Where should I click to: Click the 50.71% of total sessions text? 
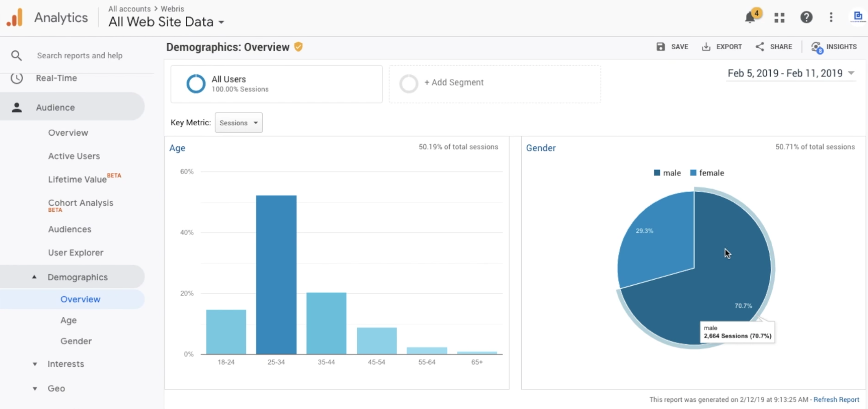point(815,147)
